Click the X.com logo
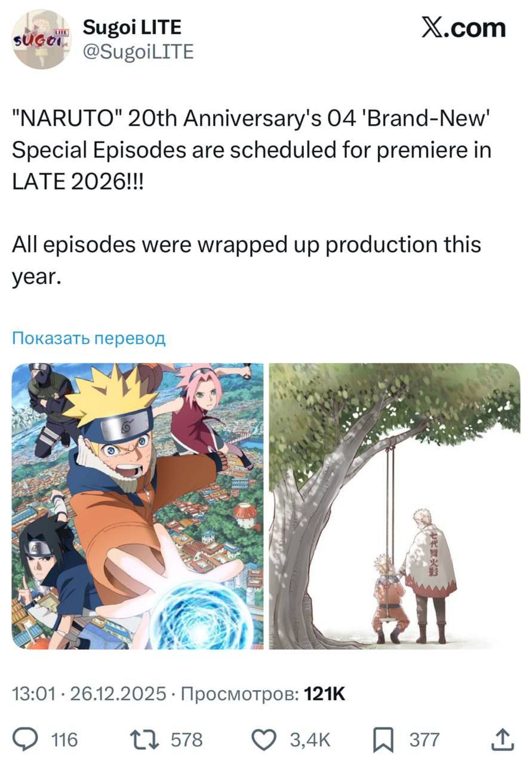532x764 pixels. pos(463,28)
